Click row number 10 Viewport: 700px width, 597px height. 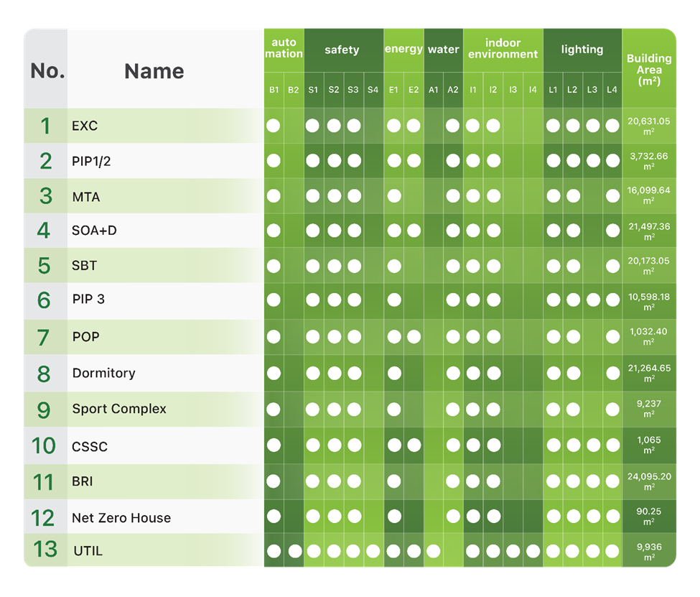point(44,445)
